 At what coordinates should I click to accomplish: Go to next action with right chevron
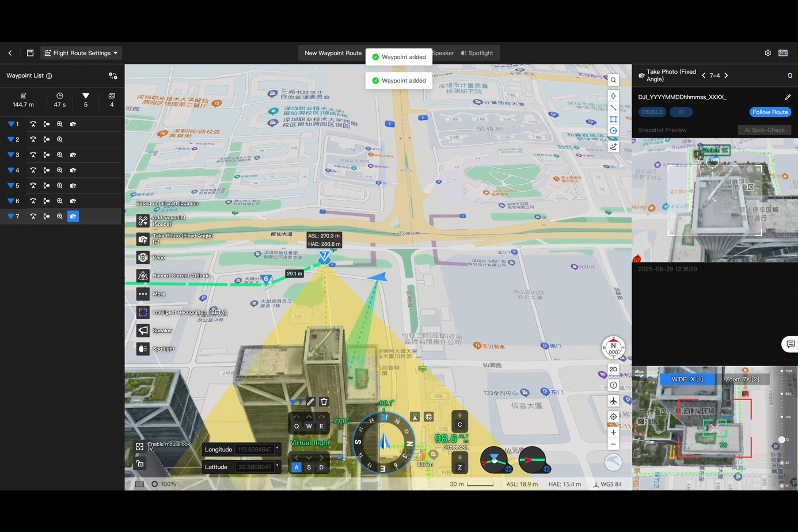pos(726,75)
